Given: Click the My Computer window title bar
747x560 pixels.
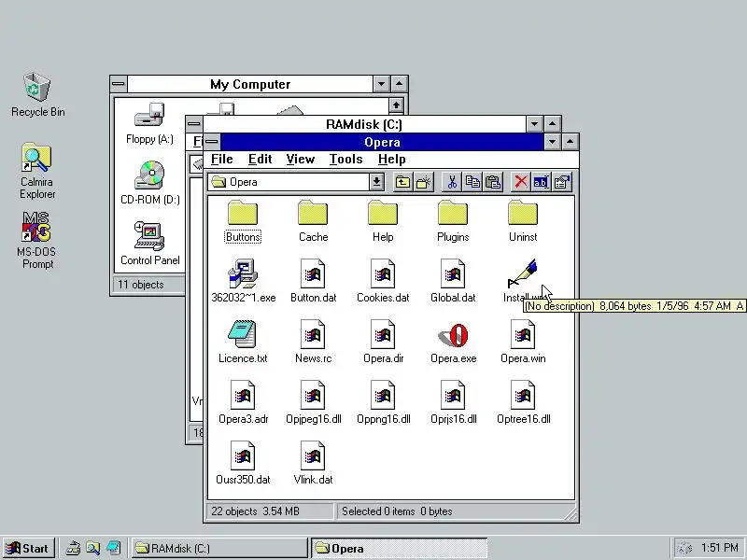Looking at the screenshot, I should [x=250, y=84].
